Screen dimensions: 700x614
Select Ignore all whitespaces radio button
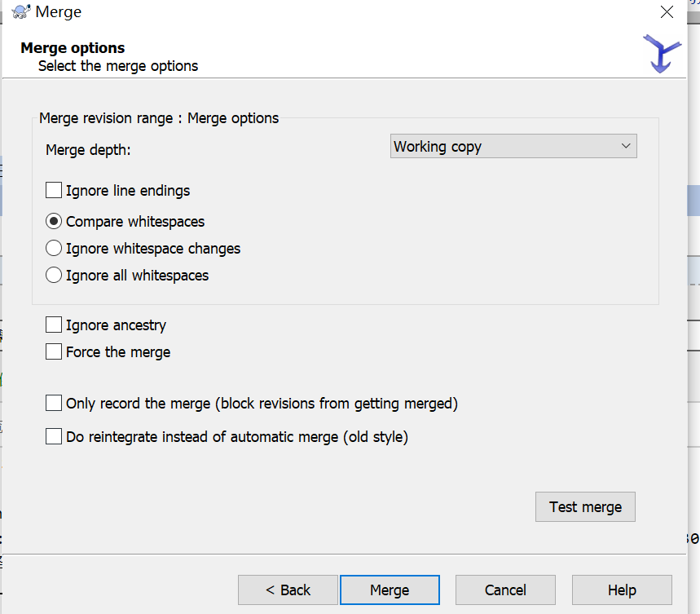(x=54, y=276)
